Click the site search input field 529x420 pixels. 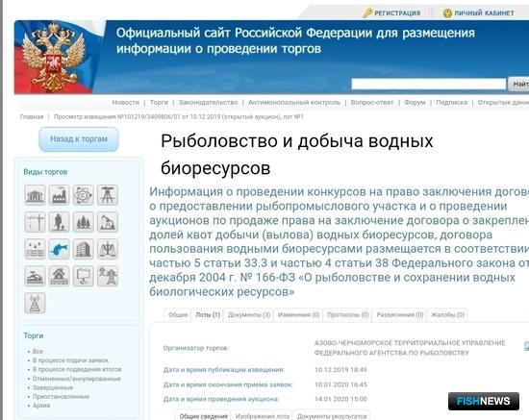(428, 84)
